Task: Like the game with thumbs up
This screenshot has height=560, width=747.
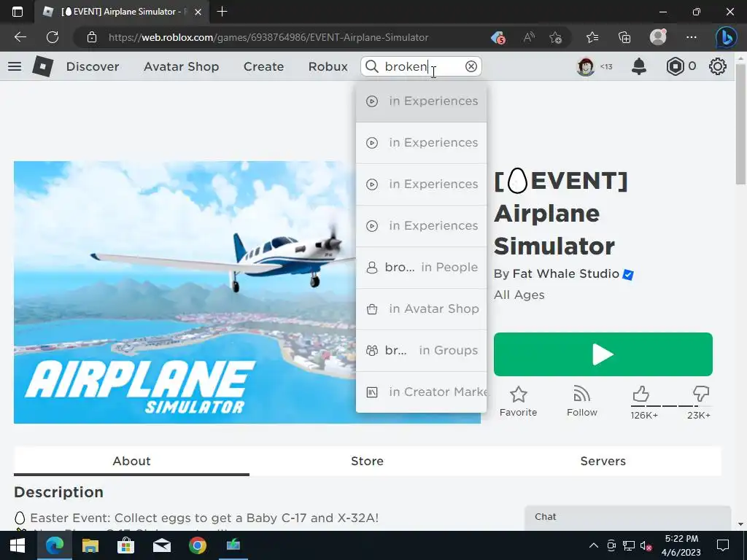Action: click(x=640, y=394)
